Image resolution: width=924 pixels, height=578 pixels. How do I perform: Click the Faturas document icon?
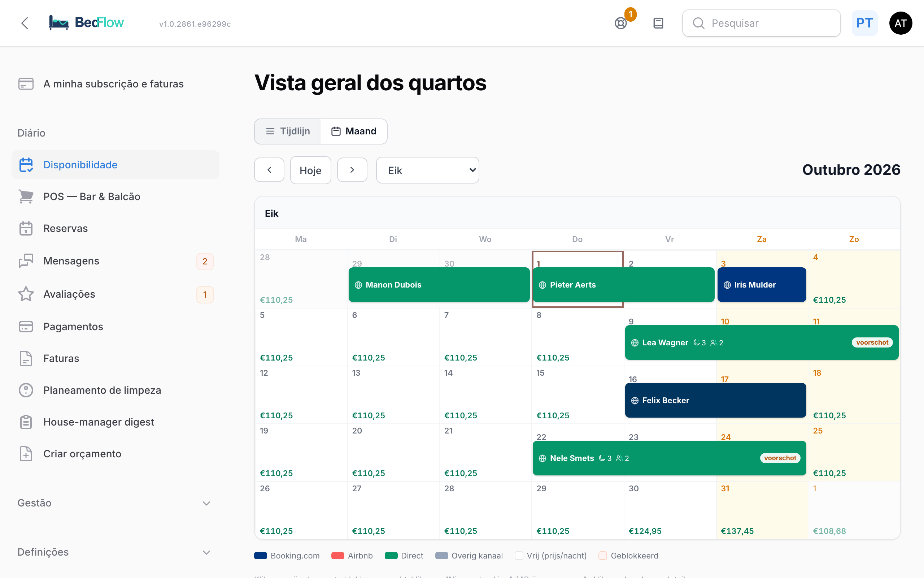[26, 359]
